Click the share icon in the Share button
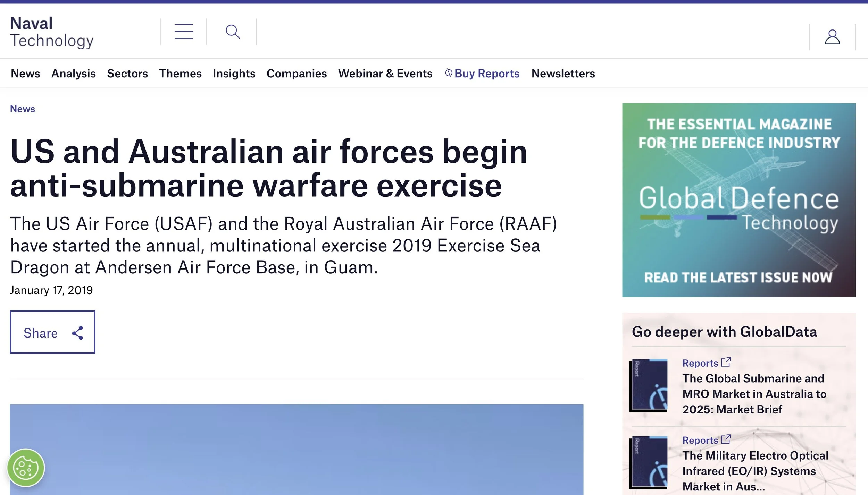The width and height of the screenshot is (868, 495). tap(77, 333)
